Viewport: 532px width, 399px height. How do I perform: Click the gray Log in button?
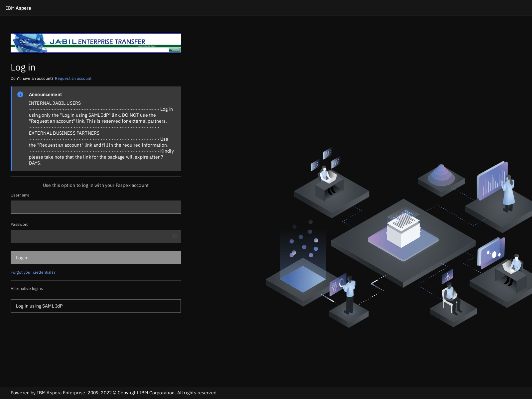(x=96, y=258)
